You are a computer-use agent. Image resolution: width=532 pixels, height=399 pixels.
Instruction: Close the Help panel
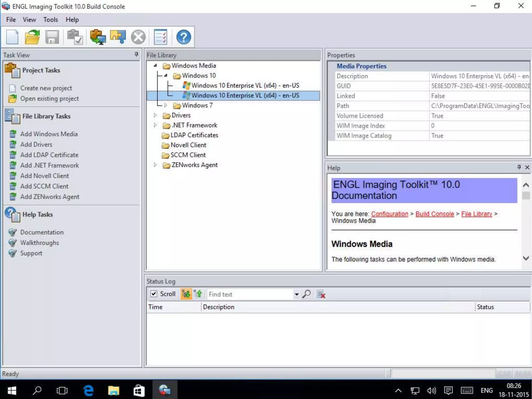(x=527, y=167)
